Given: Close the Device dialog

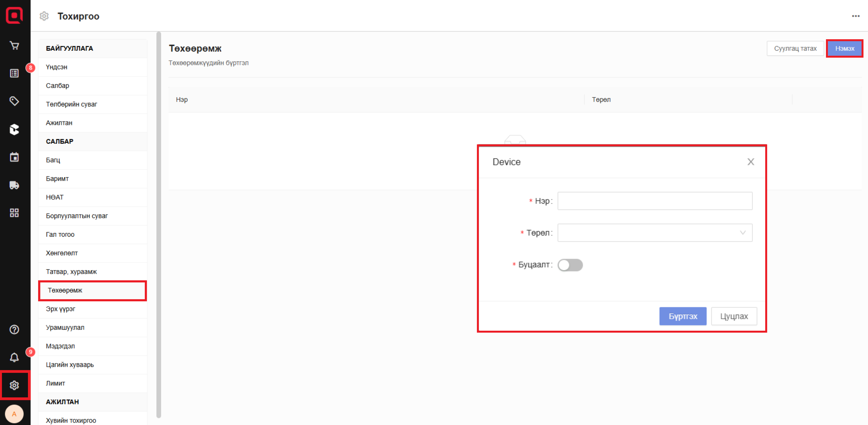Looking at the screenshot, I should (751, 162).
